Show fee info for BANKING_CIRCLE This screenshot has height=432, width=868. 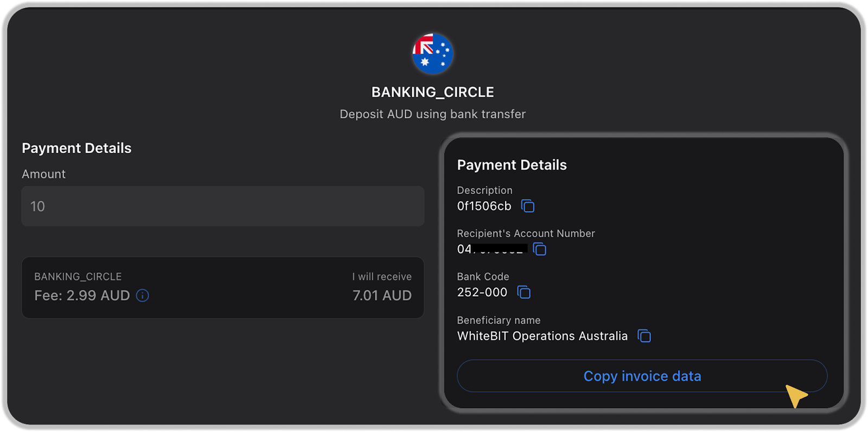point(143,296)
